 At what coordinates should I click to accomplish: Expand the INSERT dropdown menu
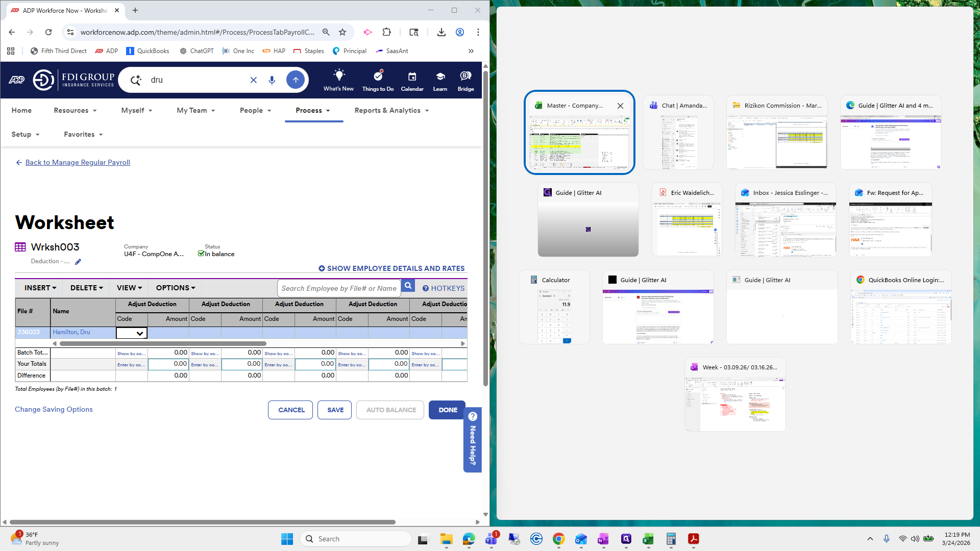(40, 288)
